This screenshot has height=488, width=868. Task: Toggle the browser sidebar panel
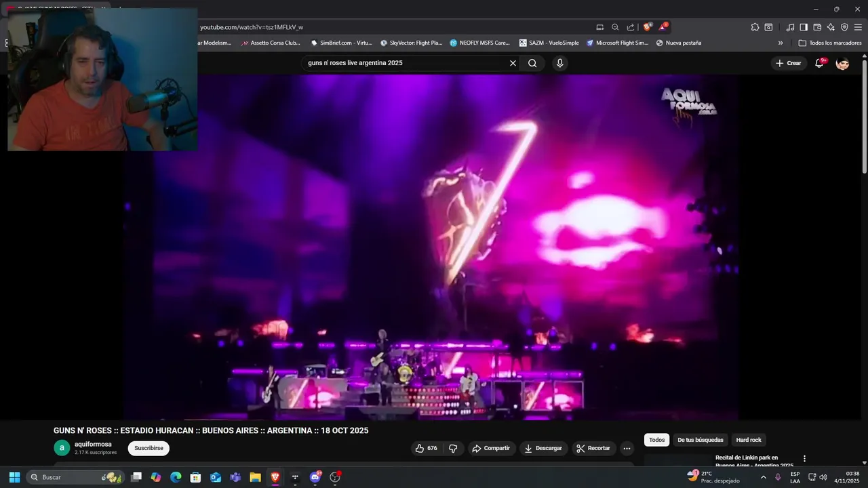pyautogui.click(x=804, y=27)
